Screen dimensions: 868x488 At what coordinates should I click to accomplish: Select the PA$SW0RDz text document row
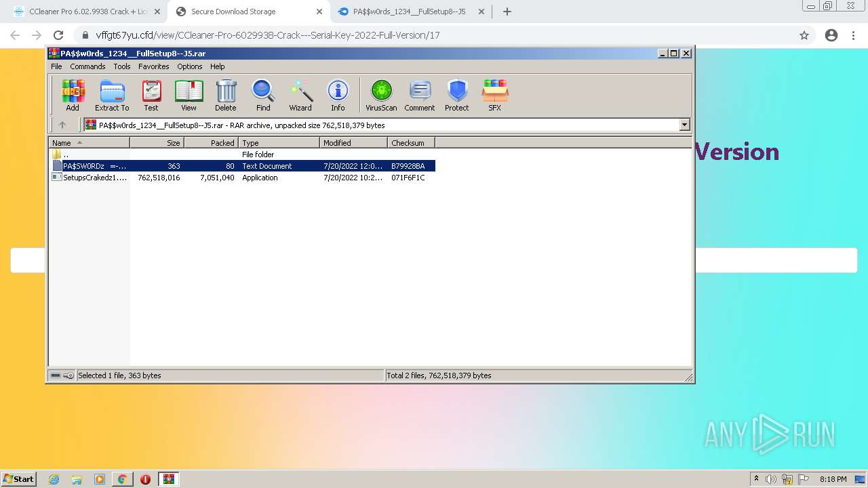pyautogui.click(x=242, y=166)
